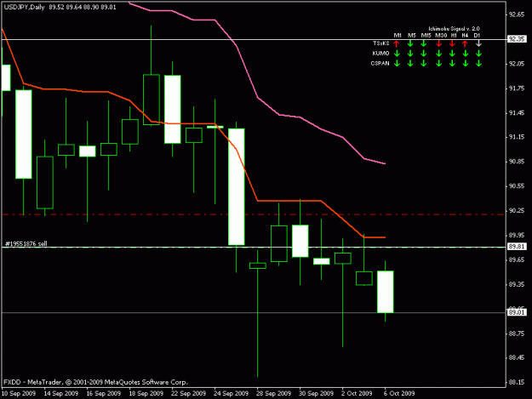Click the KUMO arrow in the H1 column
Viewport: 532px width, 399px height.
point(452,54)
